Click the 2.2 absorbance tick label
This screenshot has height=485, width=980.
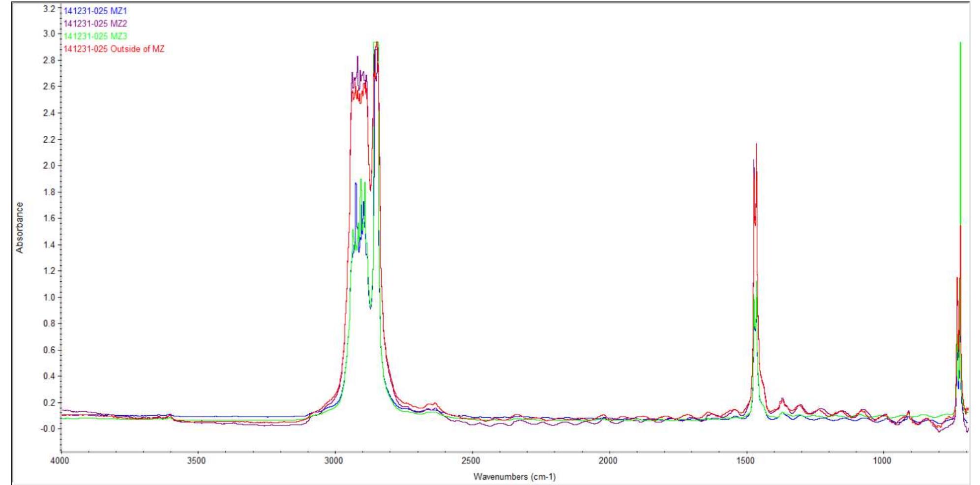(x=49, y=139)
